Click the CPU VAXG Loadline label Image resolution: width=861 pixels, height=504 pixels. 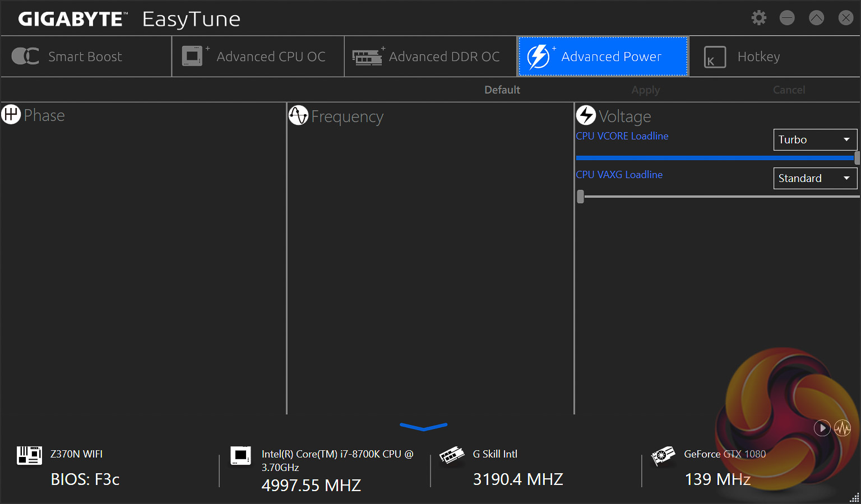point(619,175)
